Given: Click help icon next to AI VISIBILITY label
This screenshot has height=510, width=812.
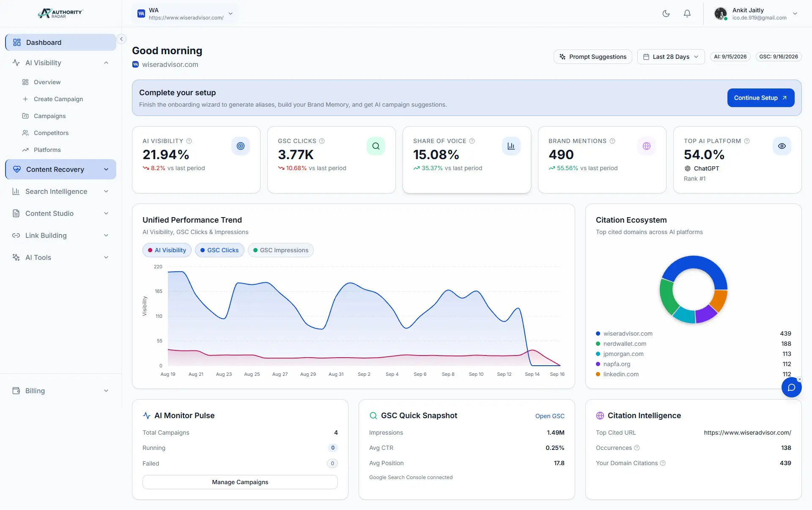Looking at the screenshot, I should [x=189, y=141].
